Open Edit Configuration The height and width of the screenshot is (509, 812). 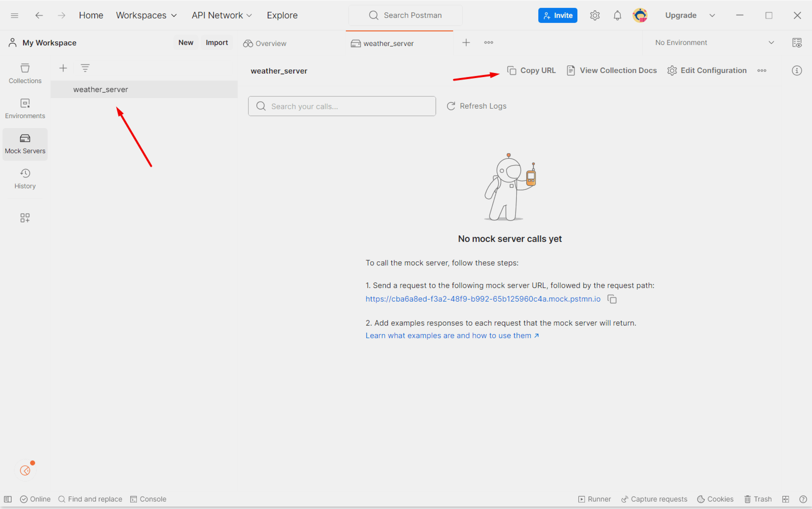pyautogui.click(x=707, y=71)
